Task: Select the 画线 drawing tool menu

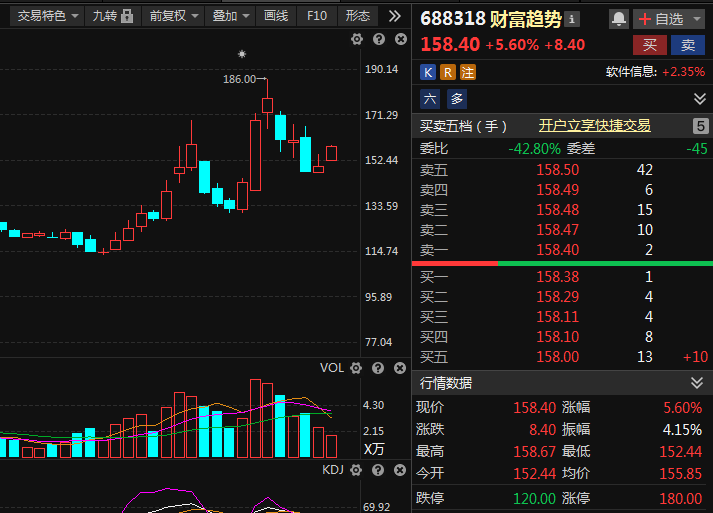Action: click(276, 16)
